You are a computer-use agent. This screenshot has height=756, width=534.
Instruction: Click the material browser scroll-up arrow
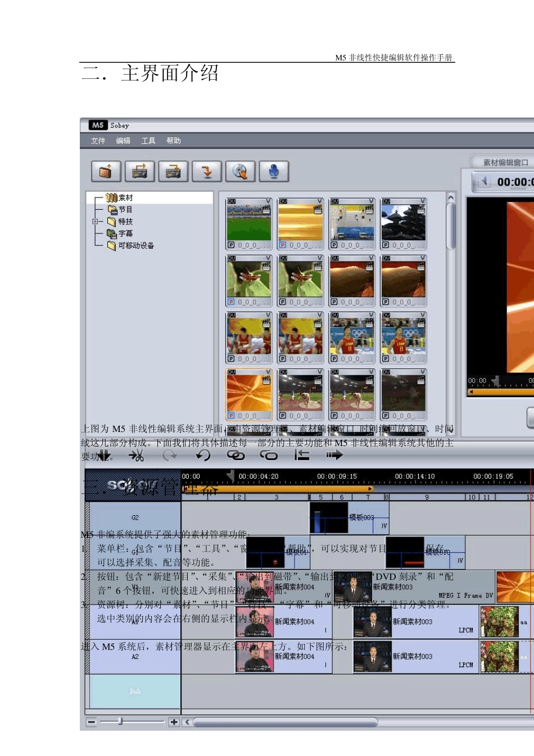click(451, 198)
